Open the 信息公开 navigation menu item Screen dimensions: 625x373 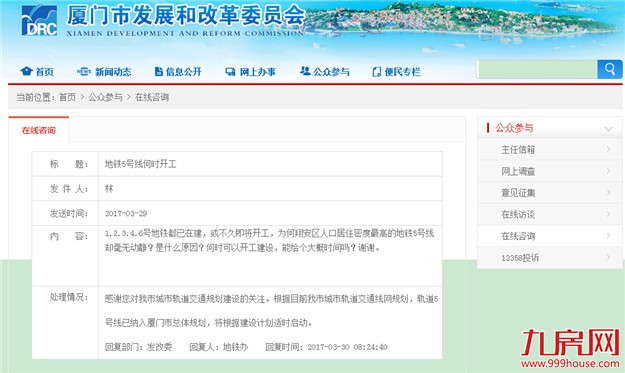(x=184, y=72)
